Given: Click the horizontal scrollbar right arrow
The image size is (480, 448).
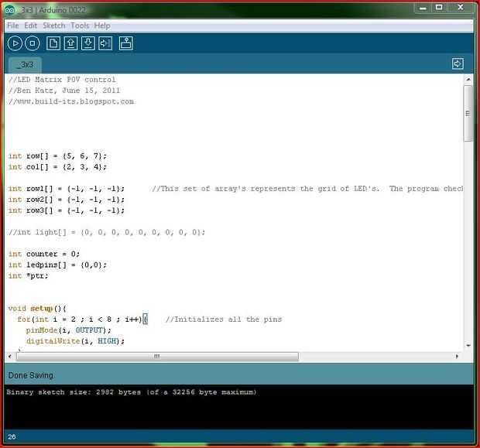Looking at the screenshot, I should 457,356.
